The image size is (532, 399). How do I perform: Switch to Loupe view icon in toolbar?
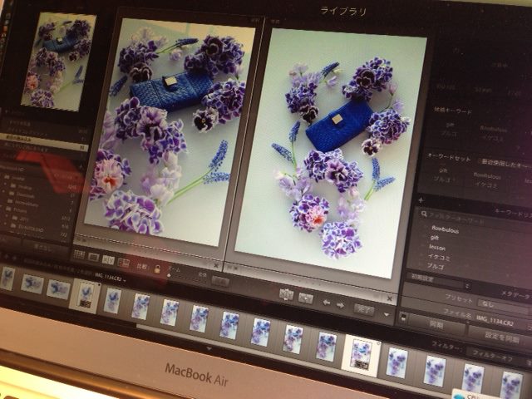pyautogui.click(x=93, y=258)
